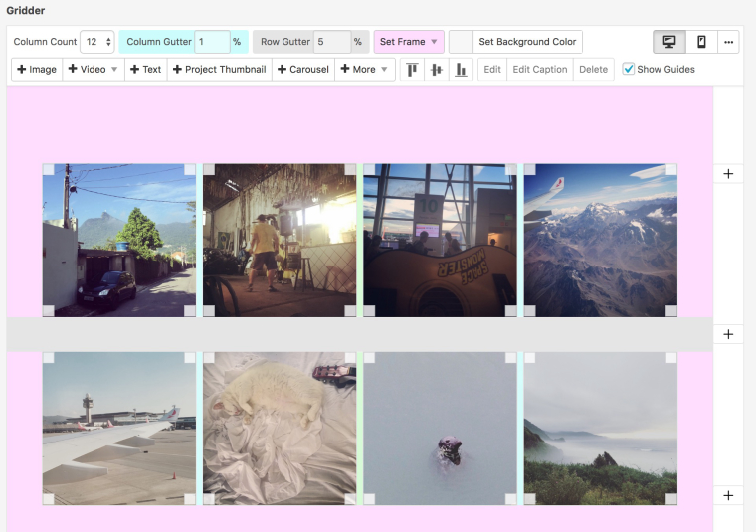Switch to mobile phone view icon

point(701,42)
